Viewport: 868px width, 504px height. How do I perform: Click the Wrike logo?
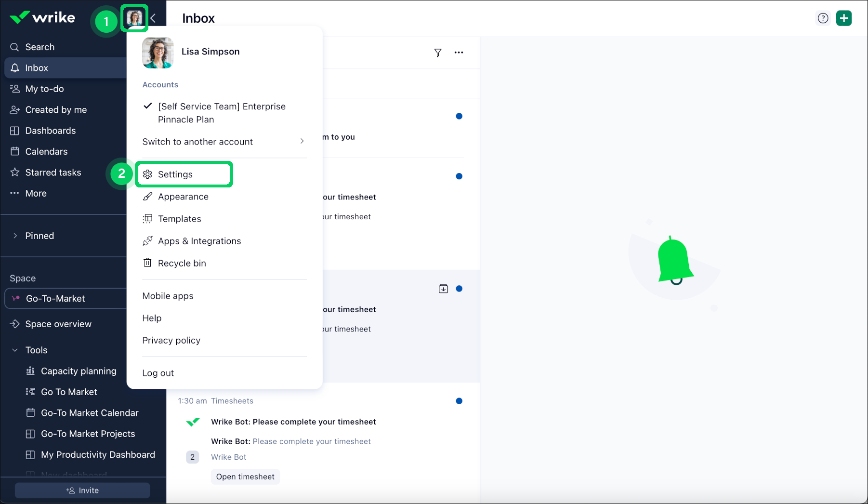point(42,18)
